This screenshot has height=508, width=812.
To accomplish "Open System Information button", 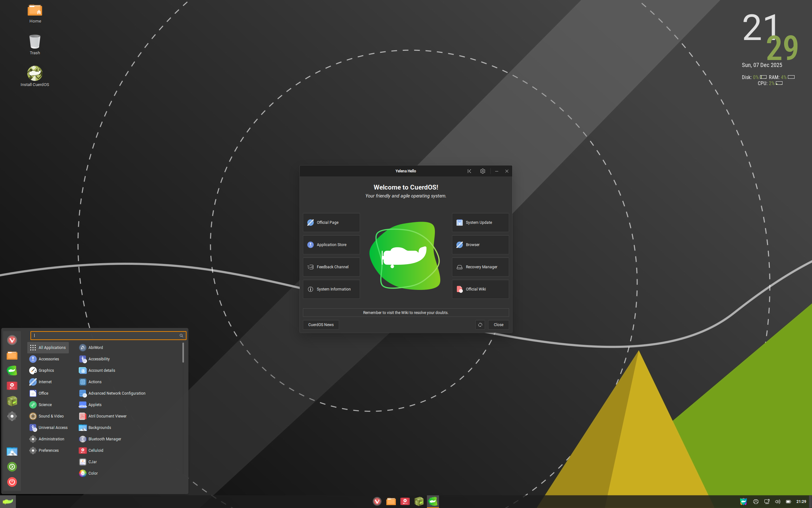I will (x=331, y=289).
